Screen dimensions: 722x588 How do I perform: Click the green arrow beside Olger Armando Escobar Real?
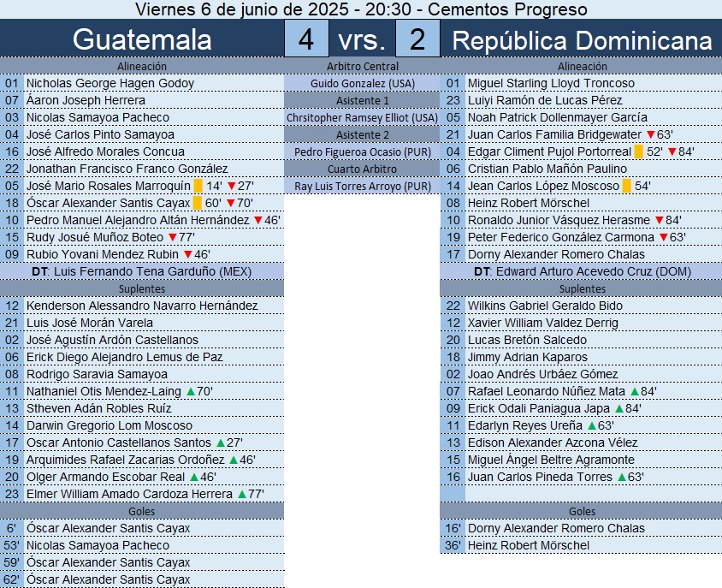tap(193, 477)
